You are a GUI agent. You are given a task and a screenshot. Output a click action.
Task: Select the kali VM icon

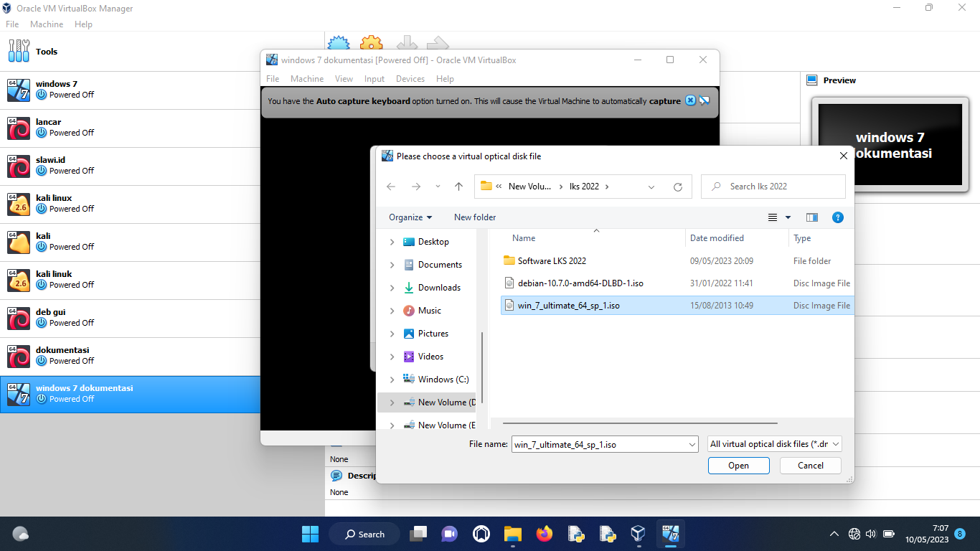pos(19,242)
